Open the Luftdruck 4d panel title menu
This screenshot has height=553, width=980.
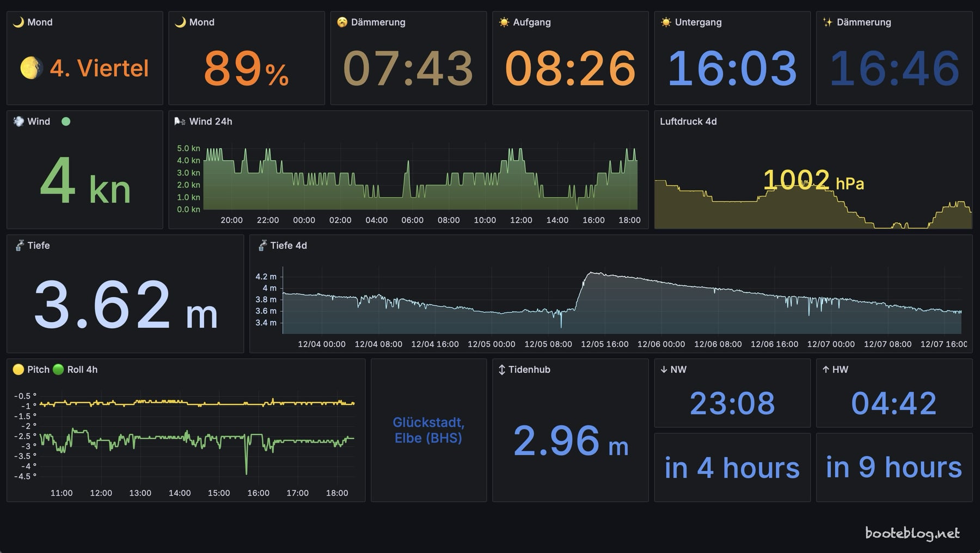pyautogui.click(x=688, y=121)
